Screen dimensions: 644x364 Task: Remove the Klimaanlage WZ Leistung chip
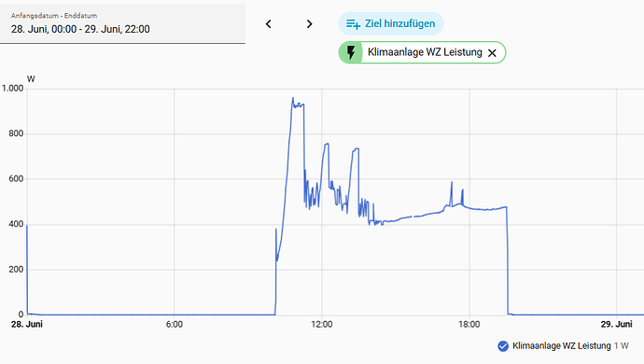point(492,53)
